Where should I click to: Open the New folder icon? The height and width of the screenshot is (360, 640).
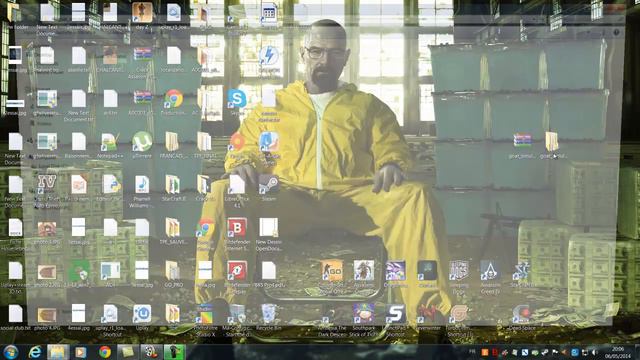point(13,12)
